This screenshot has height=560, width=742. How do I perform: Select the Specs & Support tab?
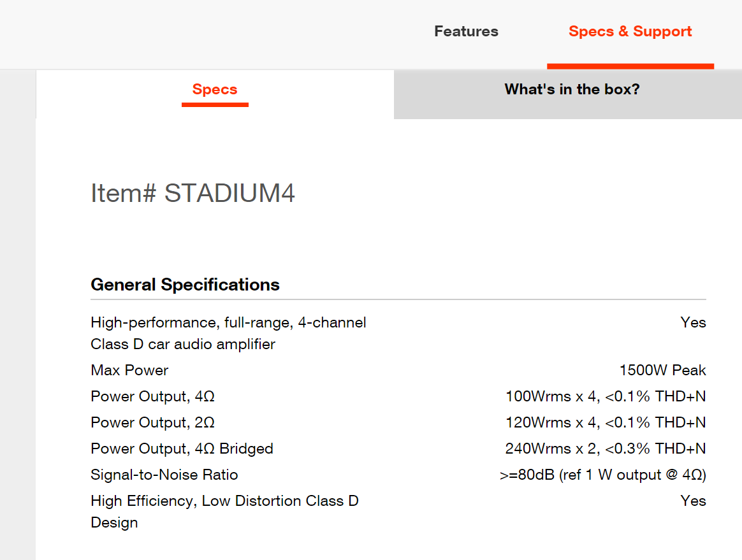click(630, 32)
